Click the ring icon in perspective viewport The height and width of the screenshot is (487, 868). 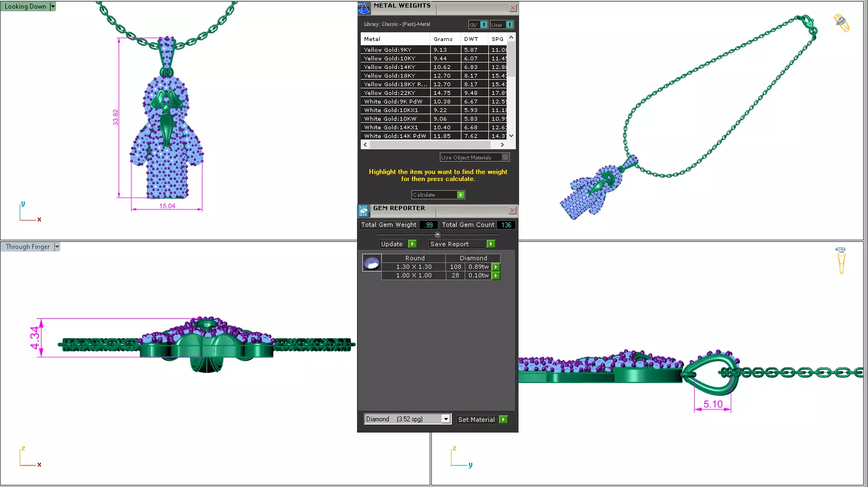[x=842, y=23]
